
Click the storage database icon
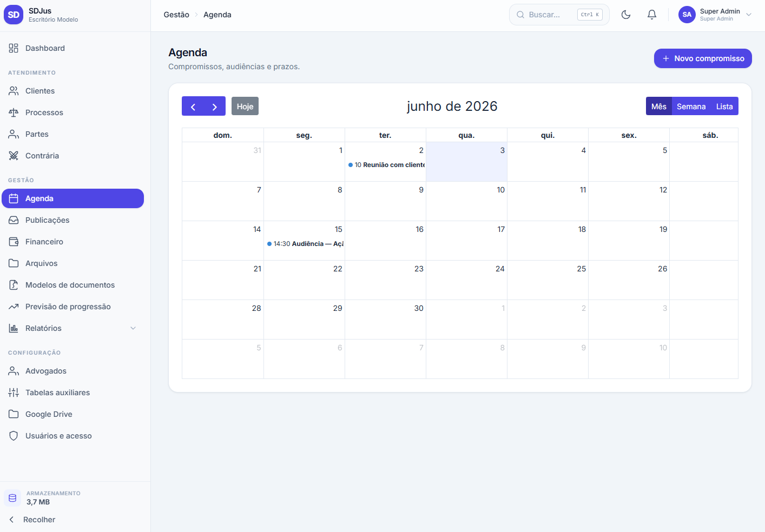tap(12, 498)
